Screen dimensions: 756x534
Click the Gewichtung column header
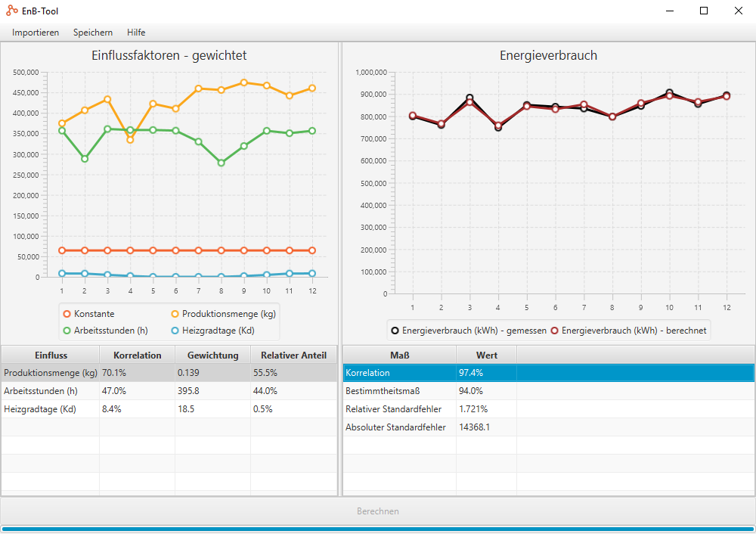coord(212,355)
